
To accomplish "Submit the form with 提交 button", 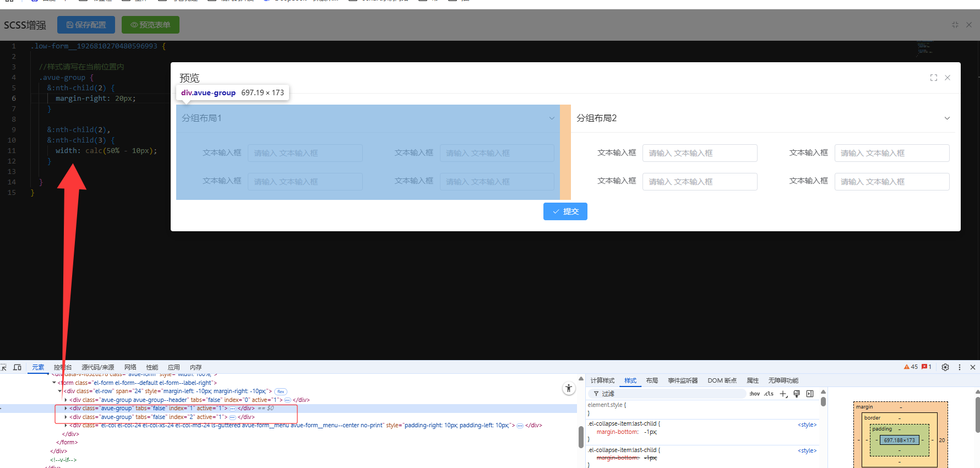I will click(565, 211).
